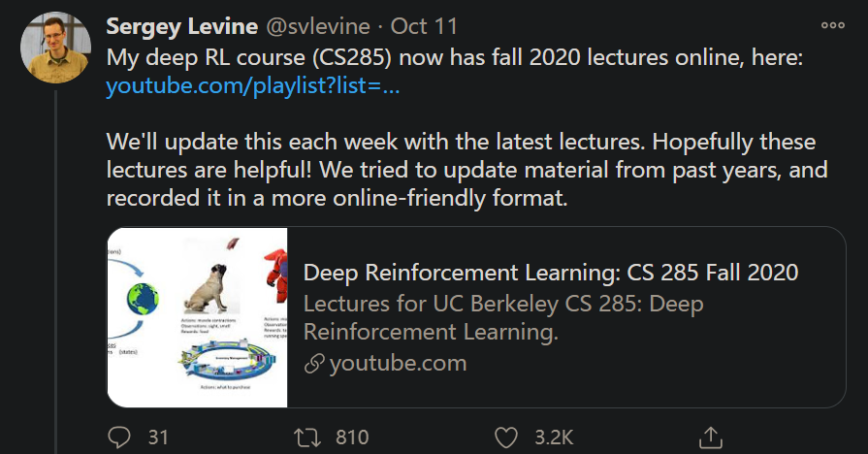This screenshot has width=868, height=454.
Task: Click the reply speech bubble icon
Action: coord(118,438)
